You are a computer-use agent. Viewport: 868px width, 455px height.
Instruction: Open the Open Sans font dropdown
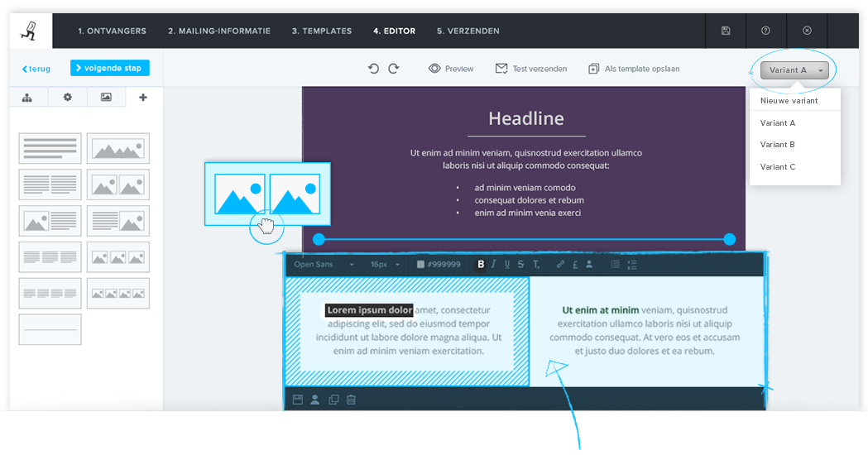coord(324,265)
